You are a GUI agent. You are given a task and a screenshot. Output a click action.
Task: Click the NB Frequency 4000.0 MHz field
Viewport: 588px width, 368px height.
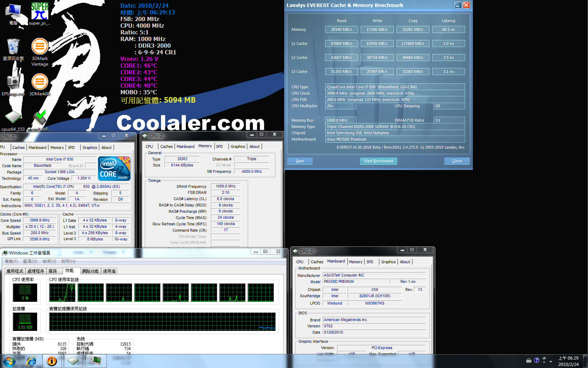coord(252,171)
